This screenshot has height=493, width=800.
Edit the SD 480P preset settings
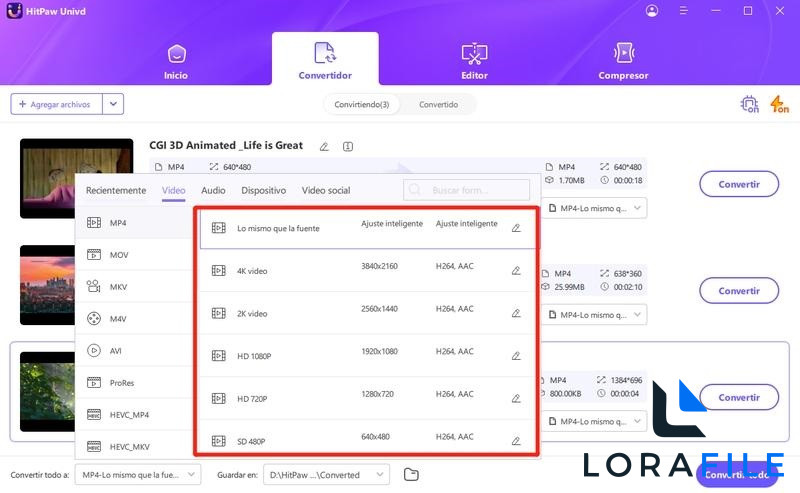[x=516, y=441]
